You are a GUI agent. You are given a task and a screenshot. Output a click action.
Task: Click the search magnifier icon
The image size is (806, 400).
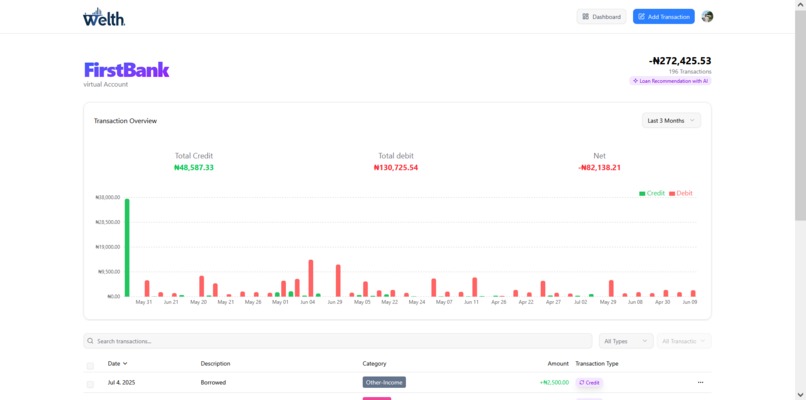[x=90, y=341]
